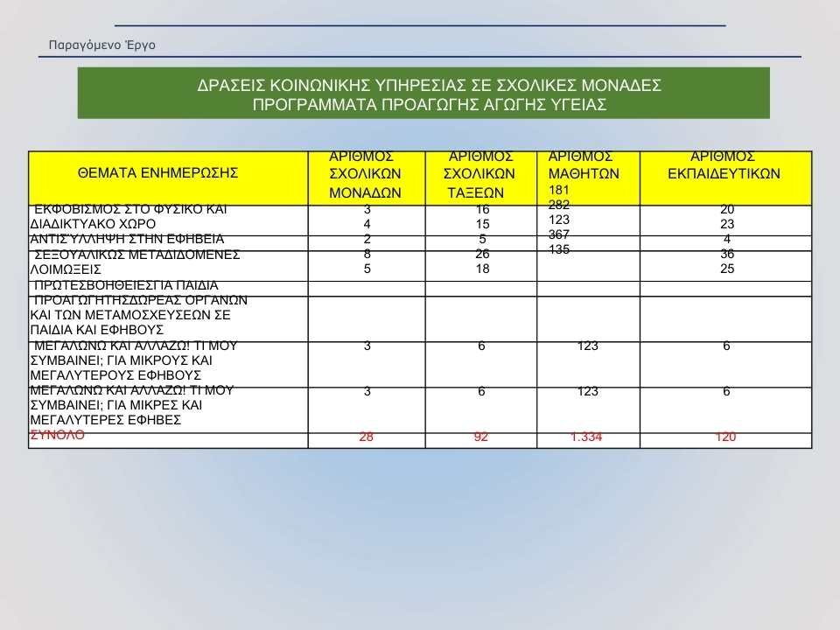Select the 'ΑΡΙΘΜΟΣ ΜΑΘΗΤΩΝ' column header
The image size is (840, 630).
coord(584,164)
